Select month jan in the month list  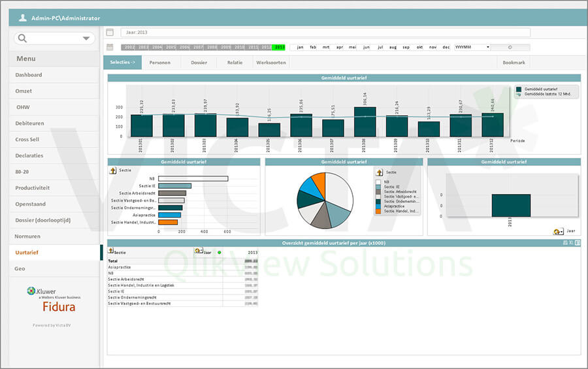click(300, 47)
